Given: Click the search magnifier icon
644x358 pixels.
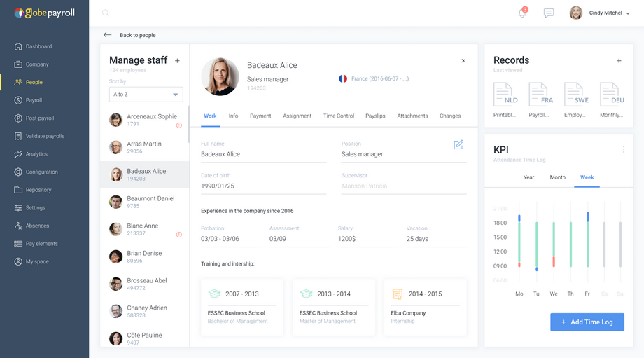Looking at the screenshot, I should coord(106,13).
